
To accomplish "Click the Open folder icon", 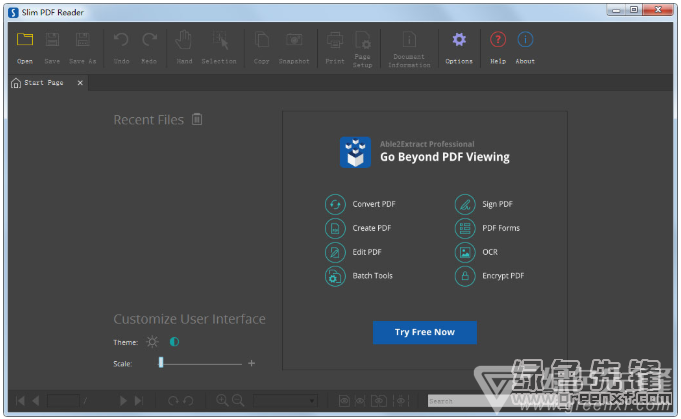I will [x=25, y=40].
